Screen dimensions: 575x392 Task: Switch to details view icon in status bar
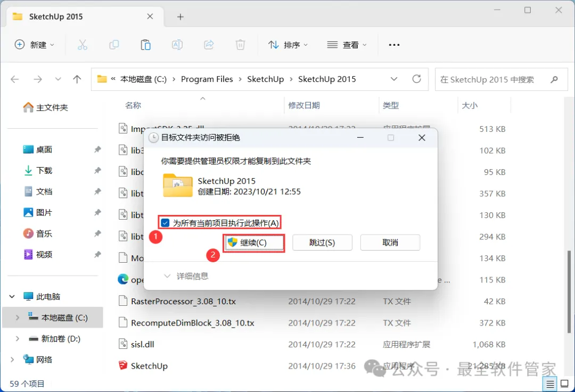point(550,384)
